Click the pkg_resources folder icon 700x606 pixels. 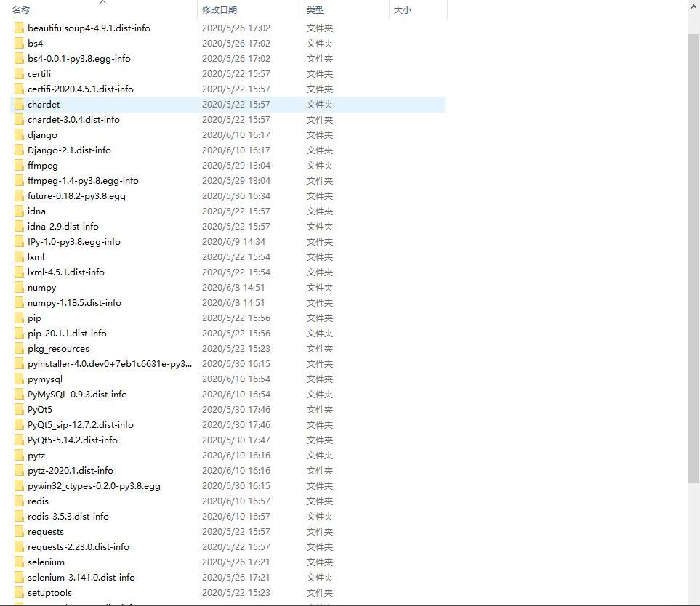coord(19,349)
